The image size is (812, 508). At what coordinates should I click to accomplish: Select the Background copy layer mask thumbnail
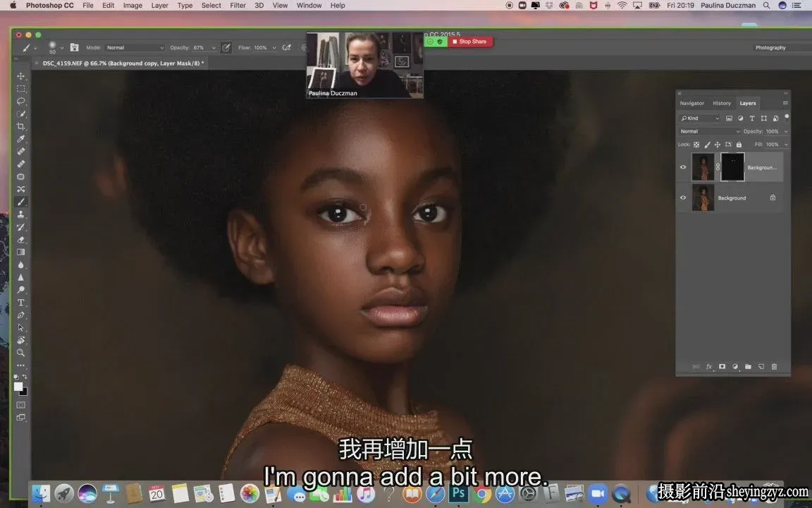[732, 167]
